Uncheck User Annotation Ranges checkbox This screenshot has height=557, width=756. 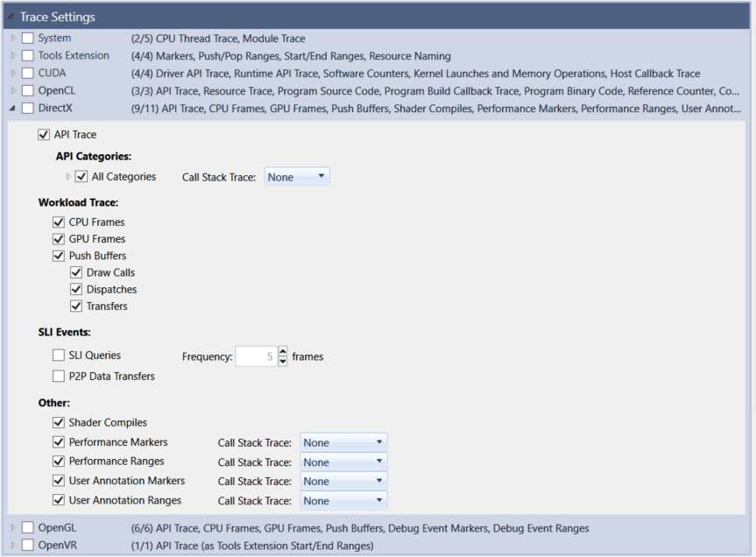(x=59, y=500)
